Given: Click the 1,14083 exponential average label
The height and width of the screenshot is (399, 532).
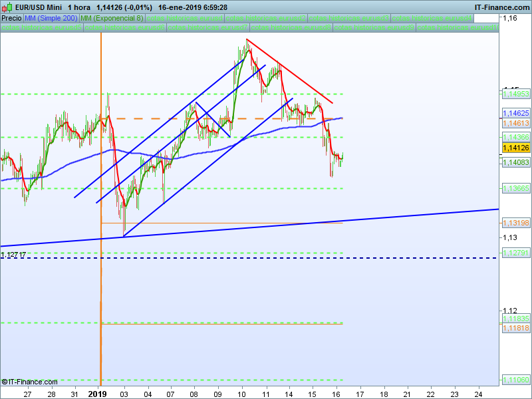Looking at the screenshot, I should (x=516, y=162).
